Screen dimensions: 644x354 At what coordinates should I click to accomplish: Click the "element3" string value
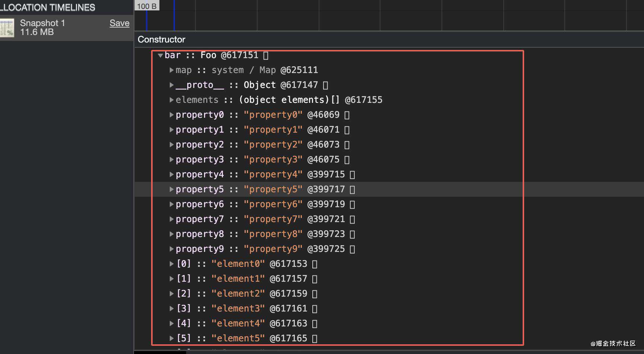click(x=238, y=309)
